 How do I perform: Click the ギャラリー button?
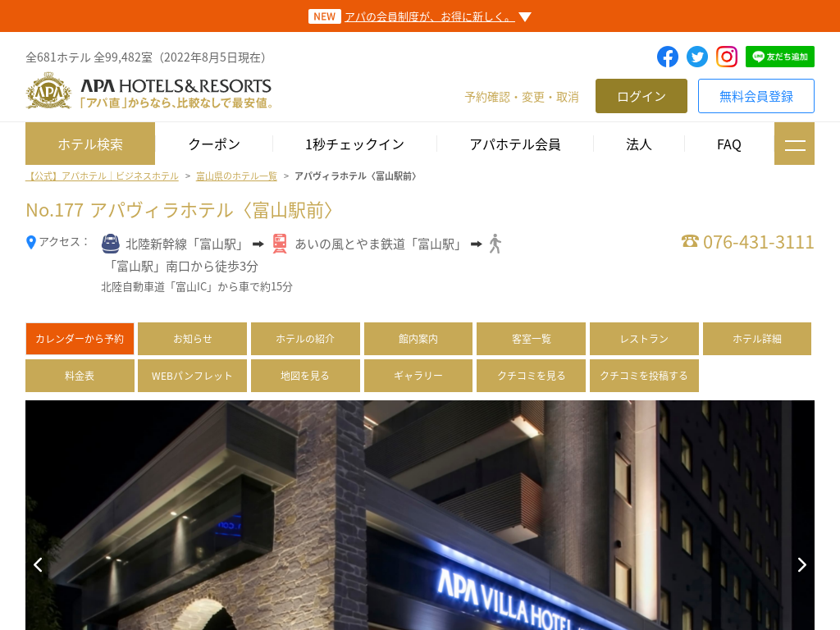point(418,376)
